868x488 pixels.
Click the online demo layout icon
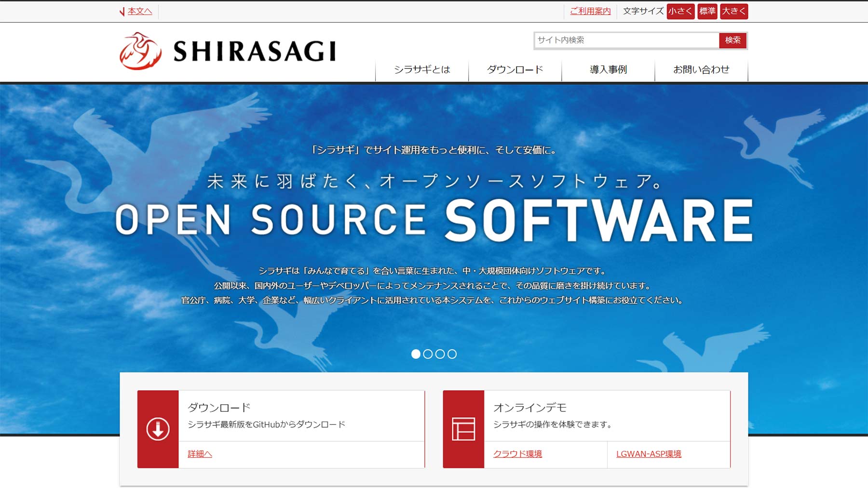pyautogui.click(x=463, y=429)
